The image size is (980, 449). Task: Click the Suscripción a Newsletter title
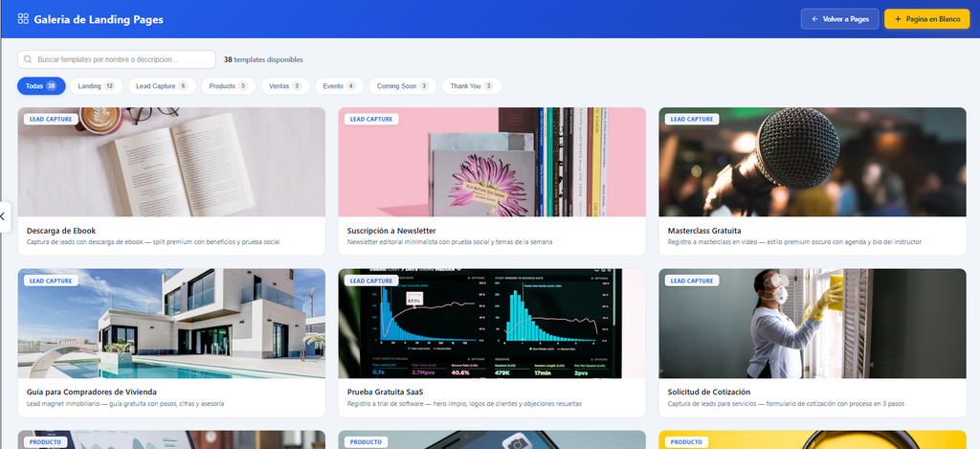point(391,231)
